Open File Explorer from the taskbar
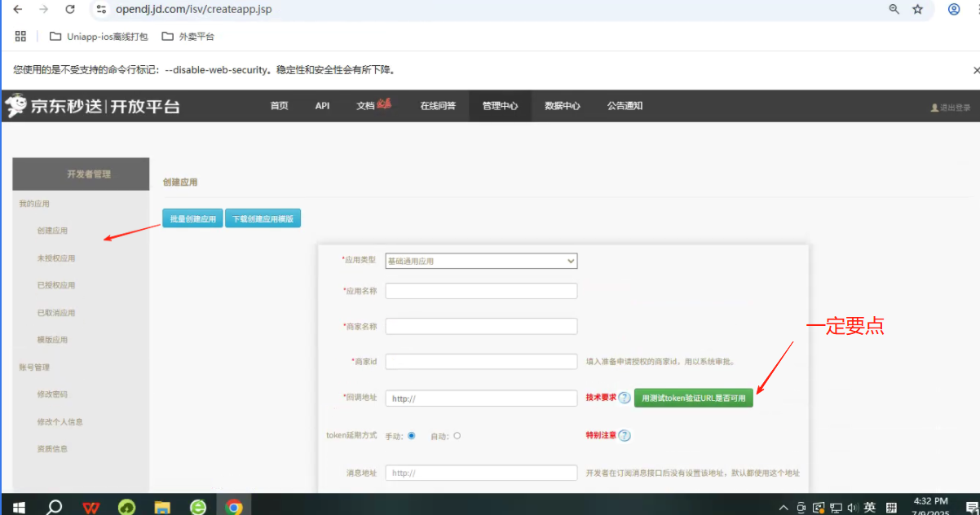The width and height of the screenshot is (980, 515). (x=162, y=507)
